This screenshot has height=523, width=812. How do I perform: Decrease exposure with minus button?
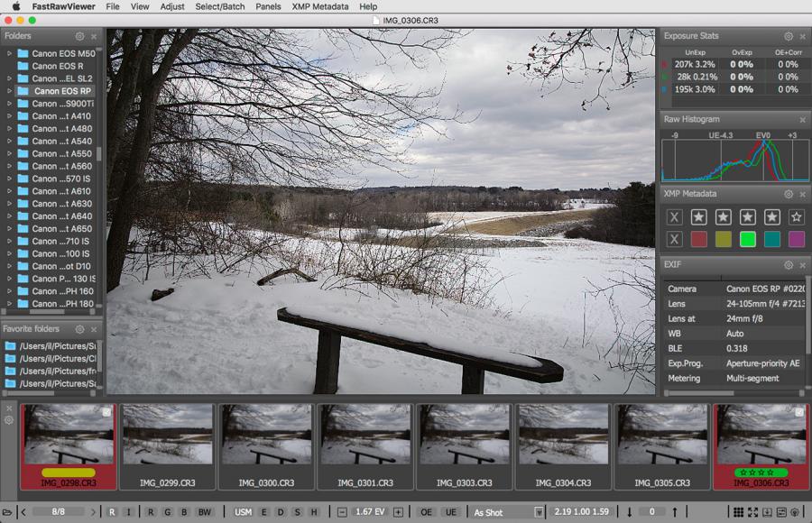coord(342,512)
